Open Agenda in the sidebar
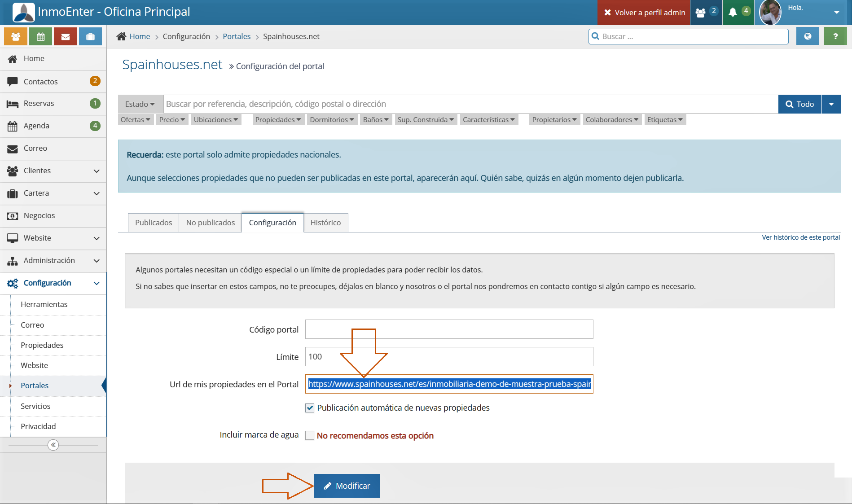Viewport: 852px width, 504px height. pos(53,126)
